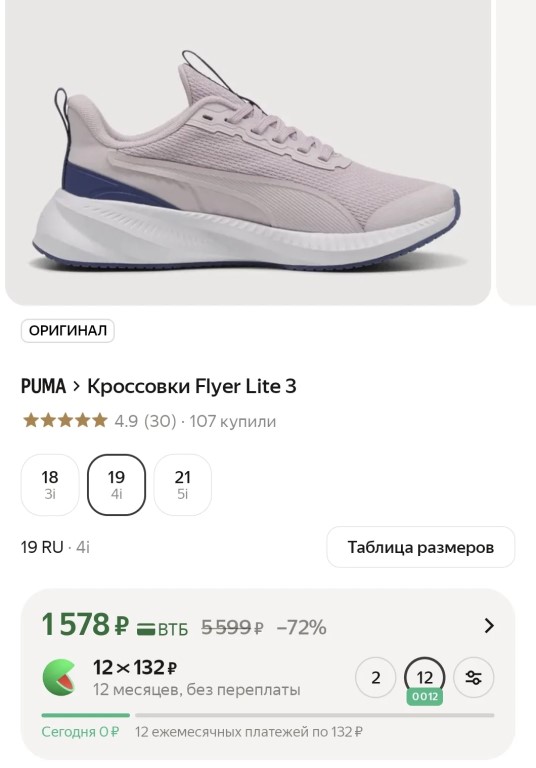The height and width of the screenshot is (768, 536).
Task: Expand price details with the chevron arrow
Action: [x=488, y=625]
